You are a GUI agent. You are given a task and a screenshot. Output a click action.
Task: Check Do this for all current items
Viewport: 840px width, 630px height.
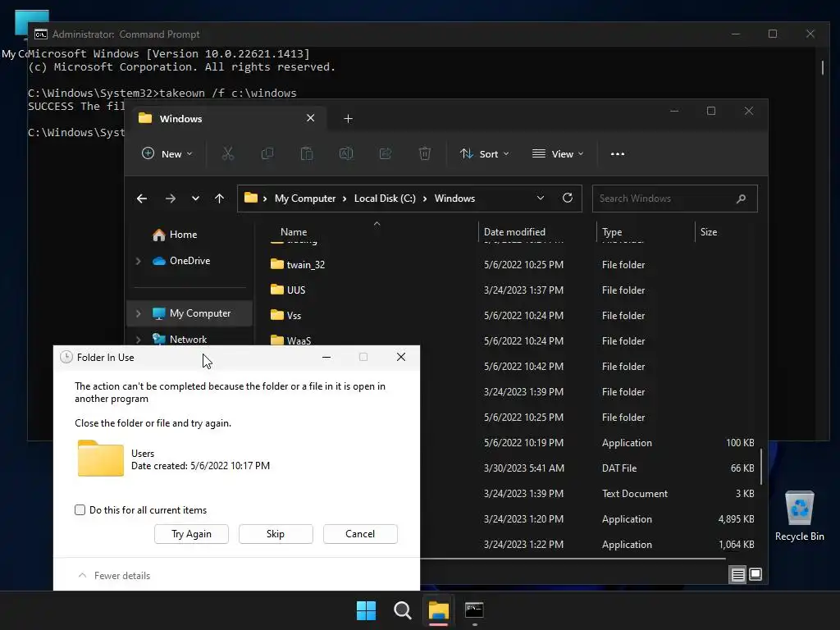80,510
